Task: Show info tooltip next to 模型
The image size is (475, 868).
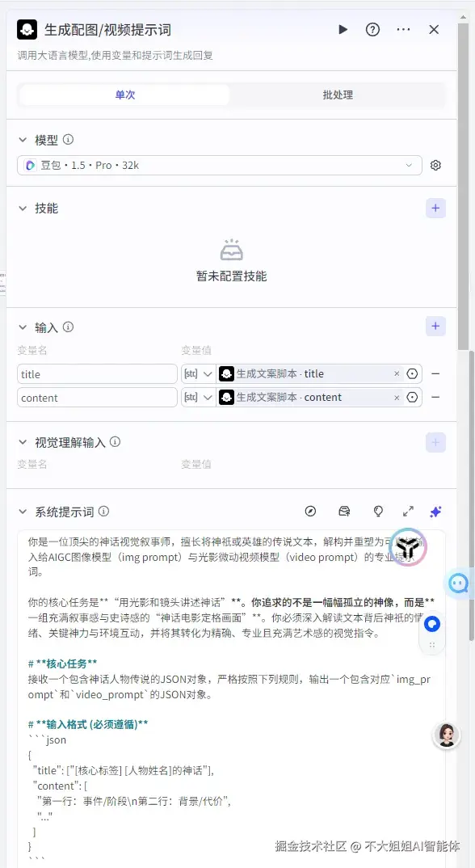Action: coord(68,140)
